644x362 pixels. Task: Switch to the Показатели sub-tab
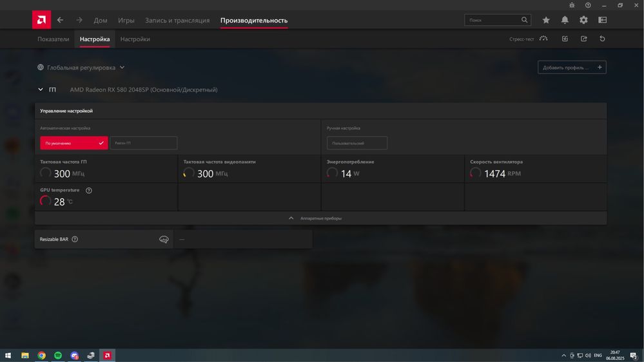pyautogui.click(x=54, y=39)
